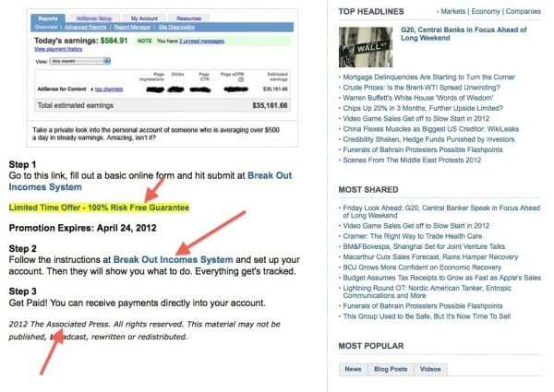
Task: Open 'China Flexes Muscles as Biggest US Creditor'
Action: [430, 129]
